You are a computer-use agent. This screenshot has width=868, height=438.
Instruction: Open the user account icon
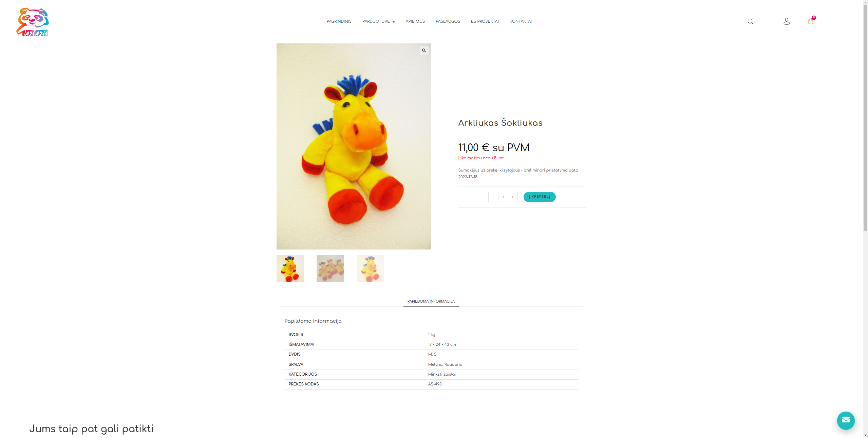[x=786, y=21]
